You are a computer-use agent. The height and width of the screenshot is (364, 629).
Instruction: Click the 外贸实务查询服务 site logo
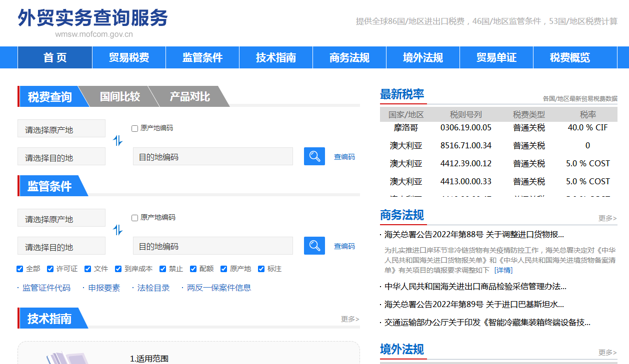tap(93, 18)
